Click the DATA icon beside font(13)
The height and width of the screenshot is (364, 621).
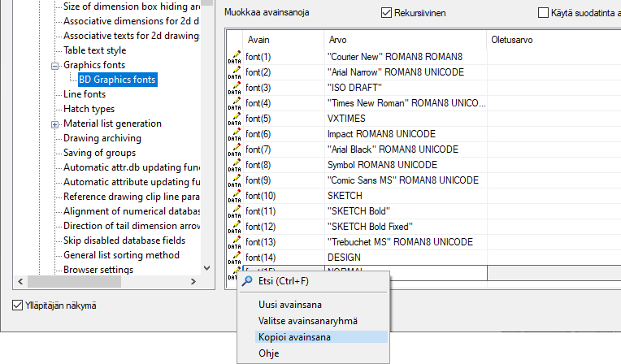pos(235,242)
